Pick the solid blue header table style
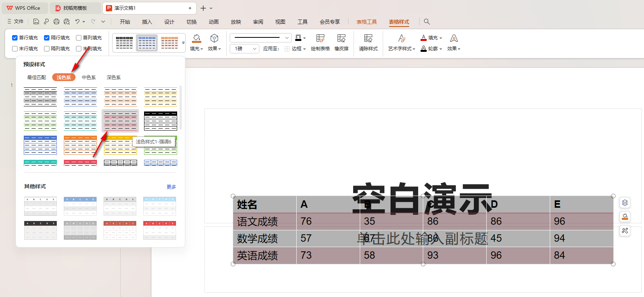The image size is (644, 297). [40, 145]
